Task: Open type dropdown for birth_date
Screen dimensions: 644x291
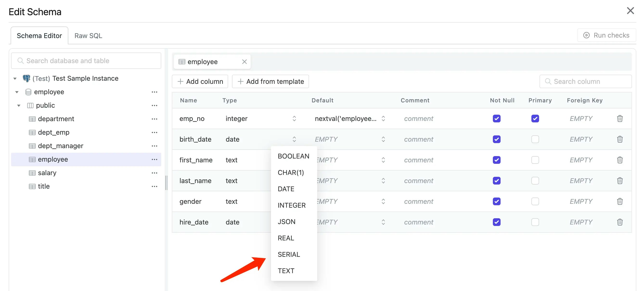Action: [x=294, y=139]
